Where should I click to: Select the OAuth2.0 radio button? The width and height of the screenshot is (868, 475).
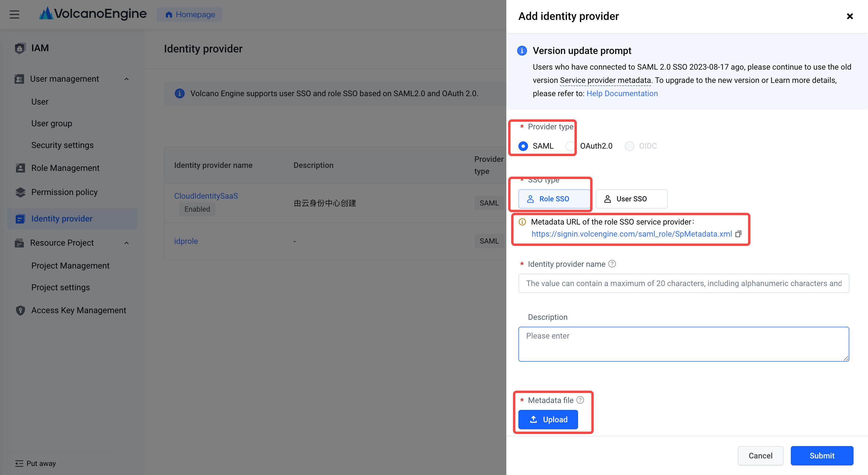570,146
